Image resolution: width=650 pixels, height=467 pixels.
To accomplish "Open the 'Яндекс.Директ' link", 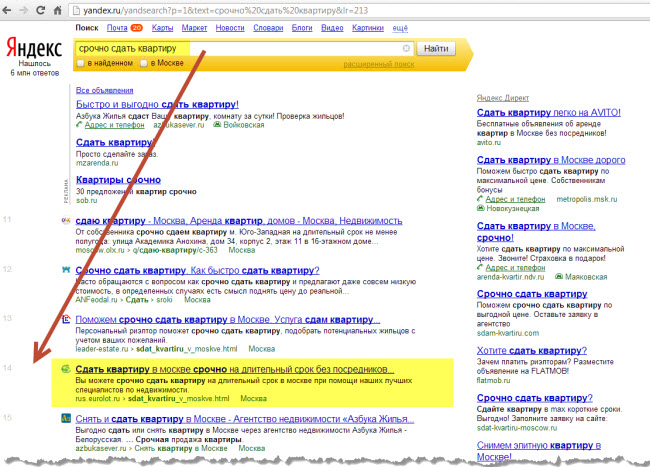I will coord(502,98).
